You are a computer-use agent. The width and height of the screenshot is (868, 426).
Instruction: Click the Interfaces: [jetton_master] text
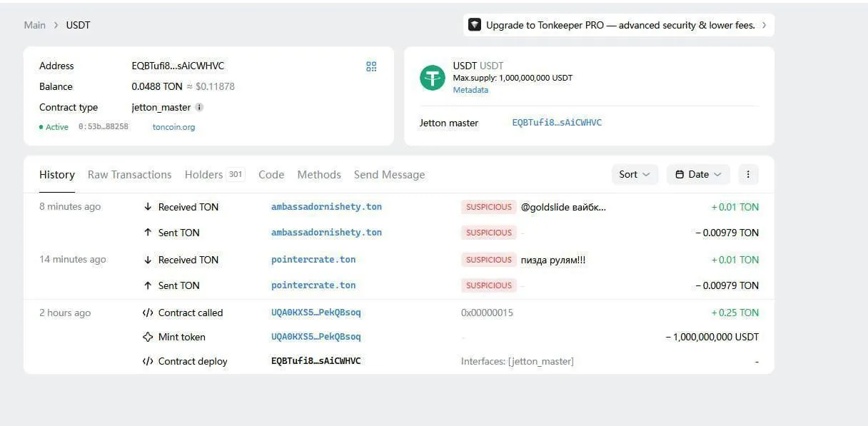click(518, 361)
